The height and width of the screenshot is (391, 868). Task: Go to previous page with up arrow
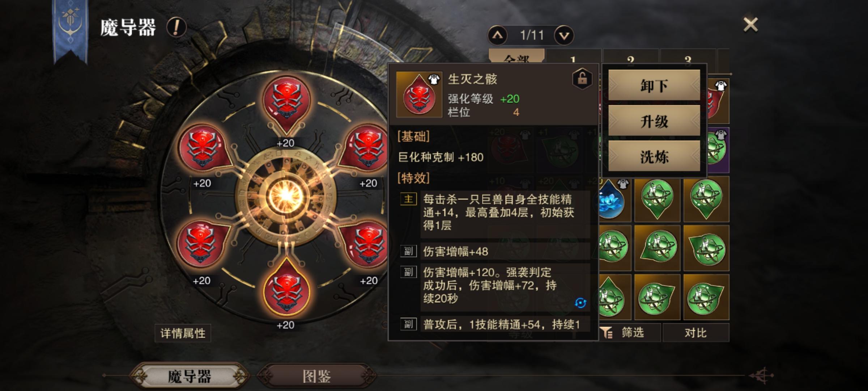tap(498, 35)
